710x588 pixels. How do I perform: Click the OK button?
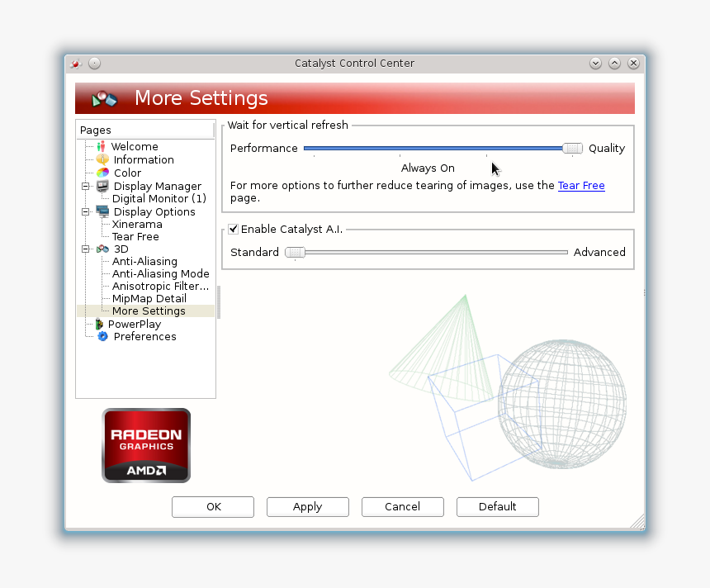(x=213, y=506)
